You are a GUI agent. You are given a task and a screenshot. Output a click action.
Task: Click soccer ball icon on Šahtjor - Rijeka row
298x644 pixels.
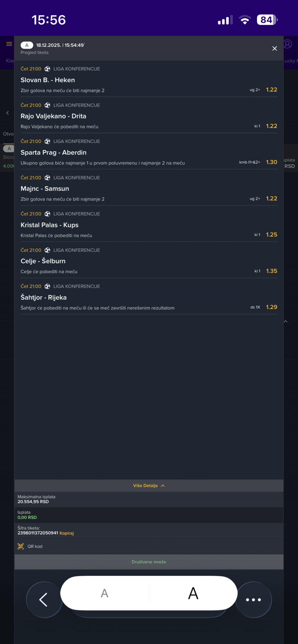point(47,286)
